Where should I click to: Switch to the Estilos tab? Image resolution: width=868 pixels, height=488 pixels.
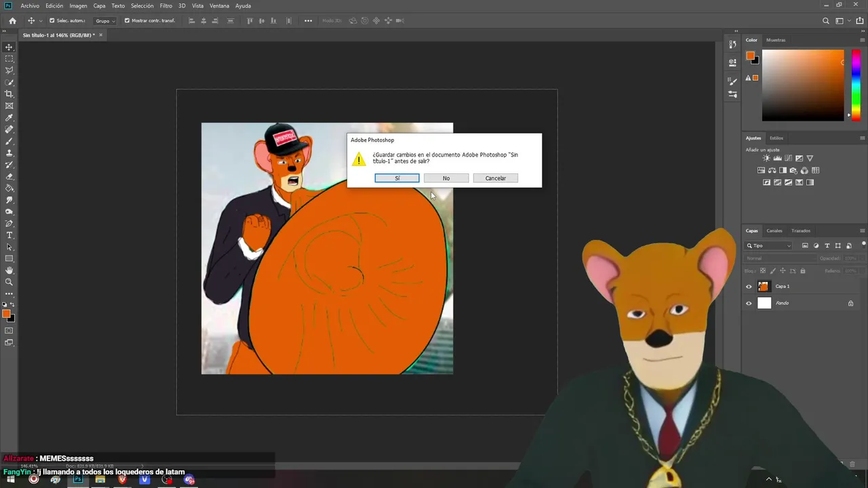coord(776,138)
